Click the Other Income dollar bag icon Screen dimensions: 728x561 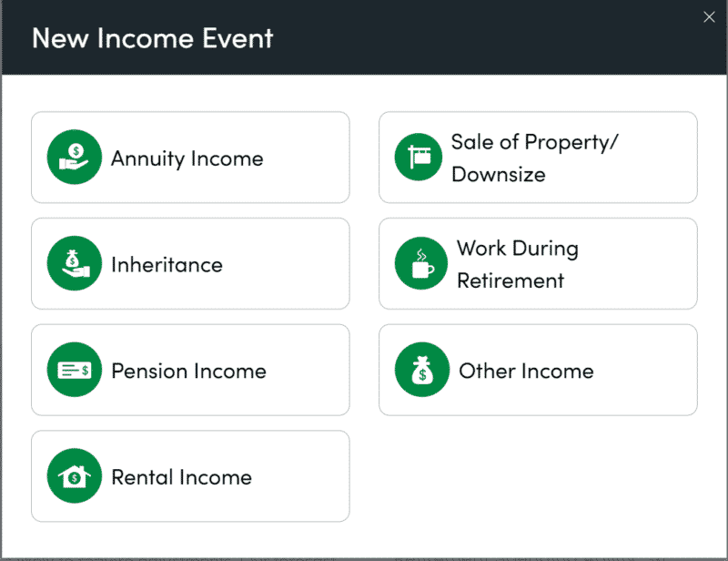420,371
